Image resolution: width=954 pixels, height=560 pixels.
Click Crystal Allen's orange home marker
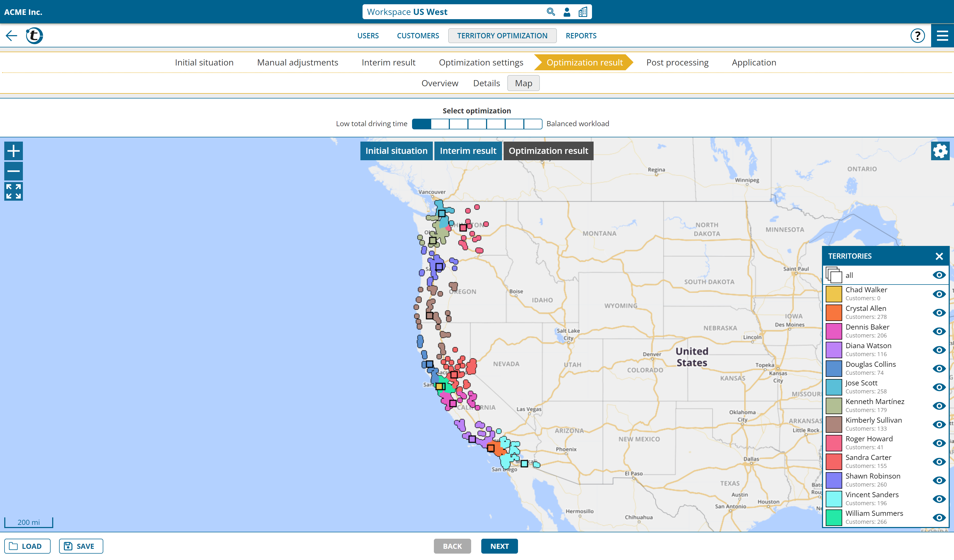click(491, 448)
